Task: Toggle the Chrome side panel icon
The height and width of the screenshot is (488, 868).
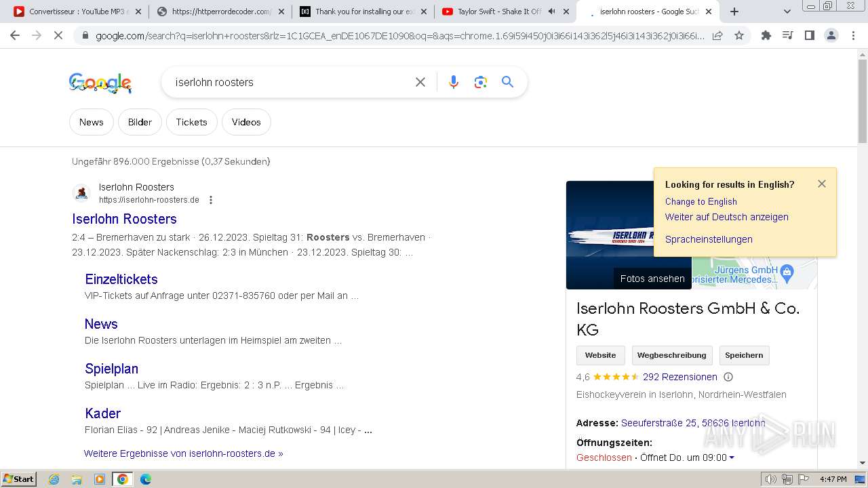Action: [x=810, y=35]
